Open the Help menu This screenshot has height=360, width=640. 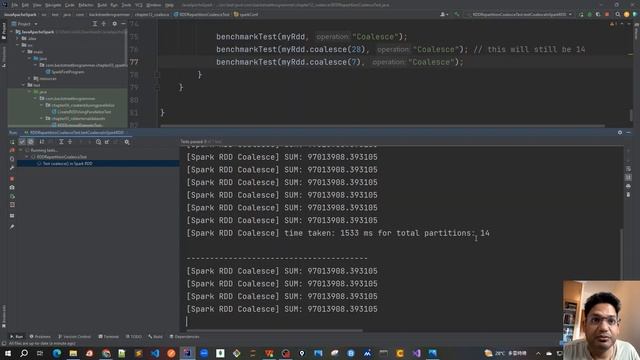coord(169,5)
